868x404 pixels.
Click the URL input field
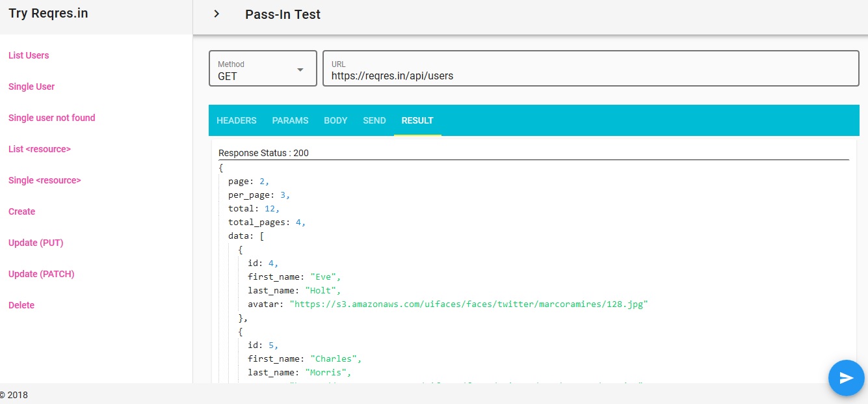point(590,75)
